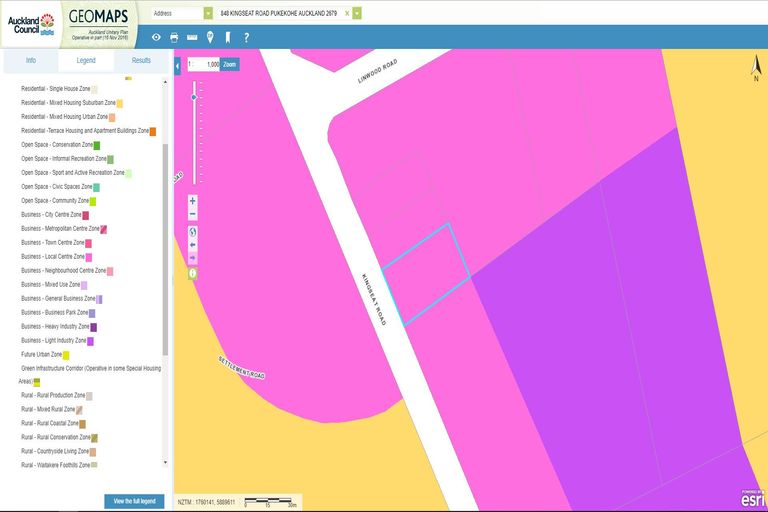The width and height of the screenshot is (768, 512).
Task: Click the map pin location icon
Action: [x=210, y=37]
